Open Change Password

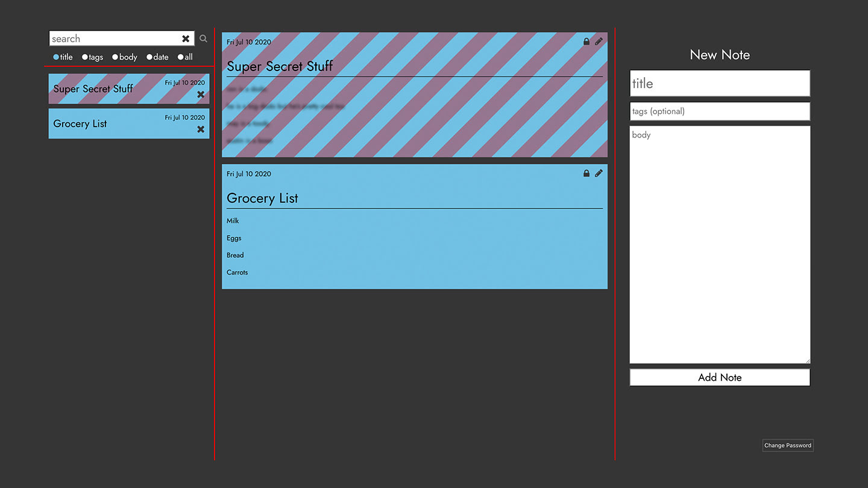(788, 445)
